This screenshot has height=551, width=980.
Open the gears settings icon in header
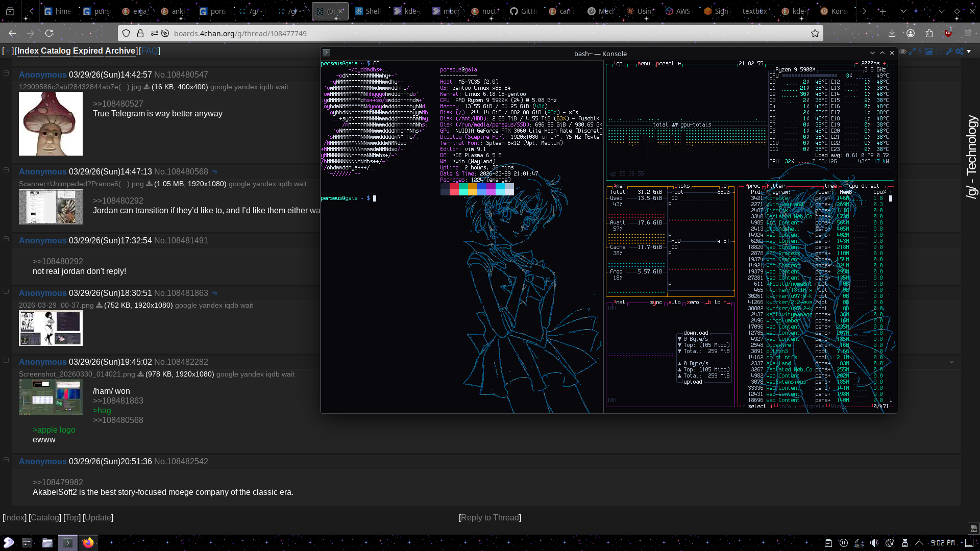(960, 52)
